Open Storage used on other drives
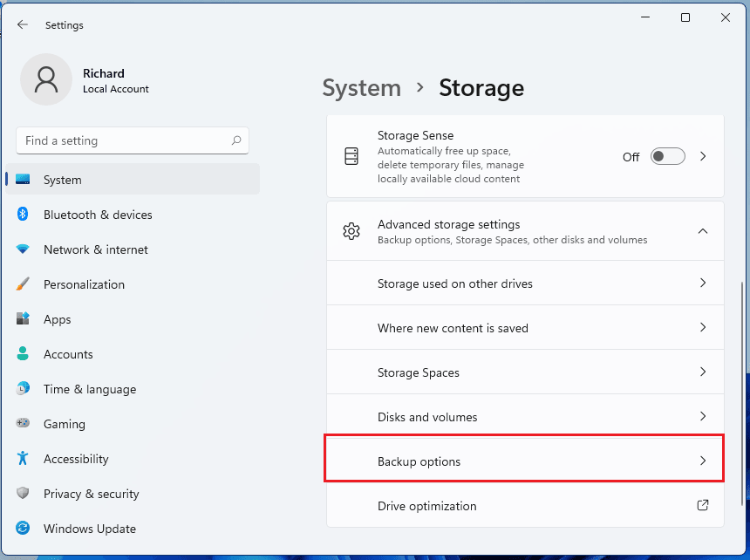750x560 pixels. click(x=524, y=283)
